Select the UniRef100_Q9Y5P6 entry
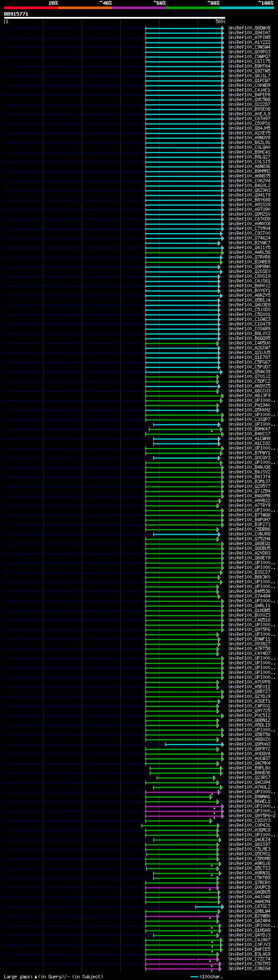 coord(249,629)
